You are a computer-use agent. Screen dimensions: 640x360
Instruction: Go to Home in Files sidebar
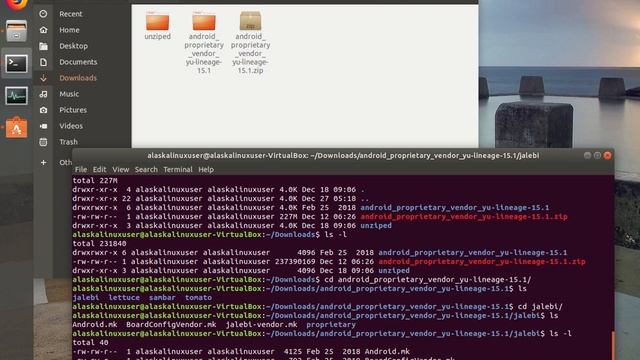(x=69, y=30)
